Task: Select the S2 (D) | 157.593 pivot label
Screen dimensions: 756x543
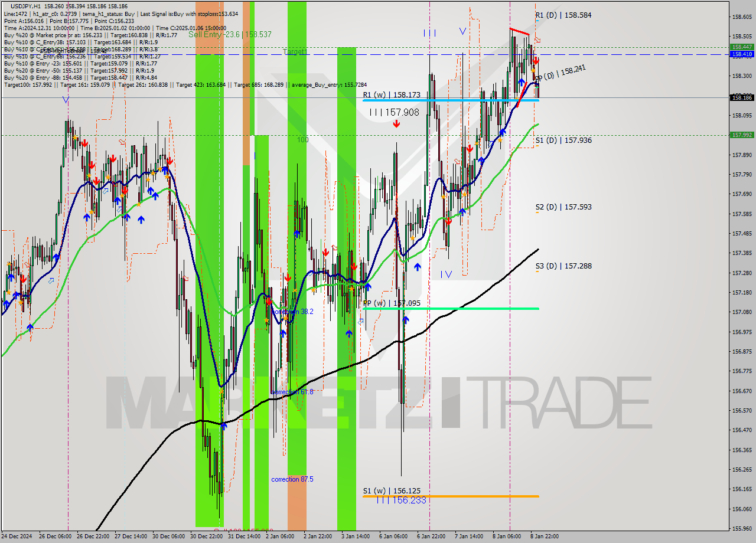Action: point(563,207)
